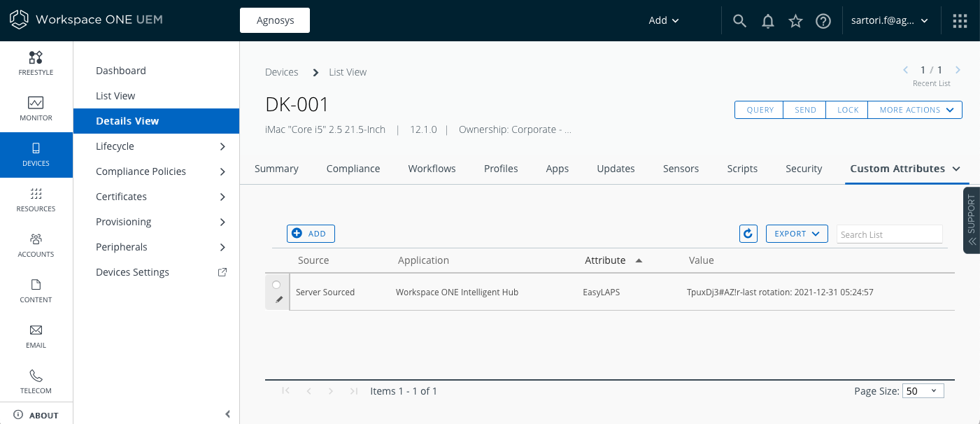
Task: Switch to the Security tab
Action: 804,169
